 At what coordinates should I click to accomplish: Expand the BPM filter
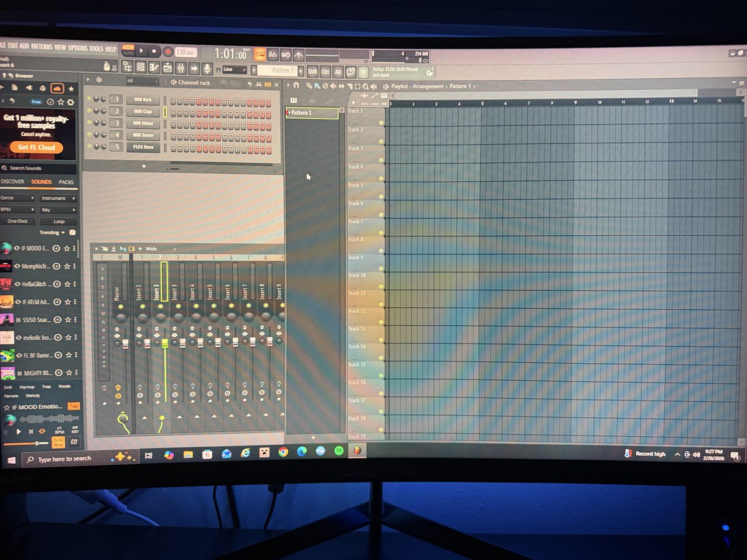(x=17, y=210)
